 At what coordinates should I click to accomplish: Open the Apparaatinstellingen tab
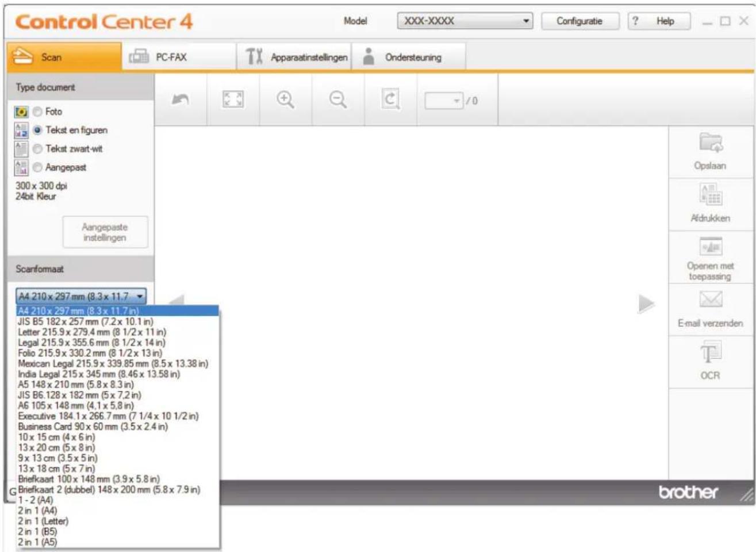coord(294,57)
